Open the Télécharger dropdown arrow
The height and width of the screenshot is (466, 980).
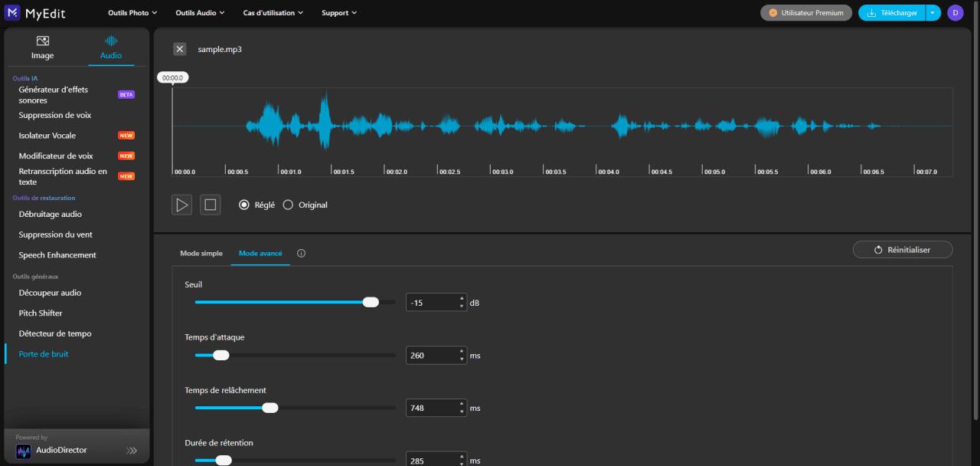pos(932,13)
